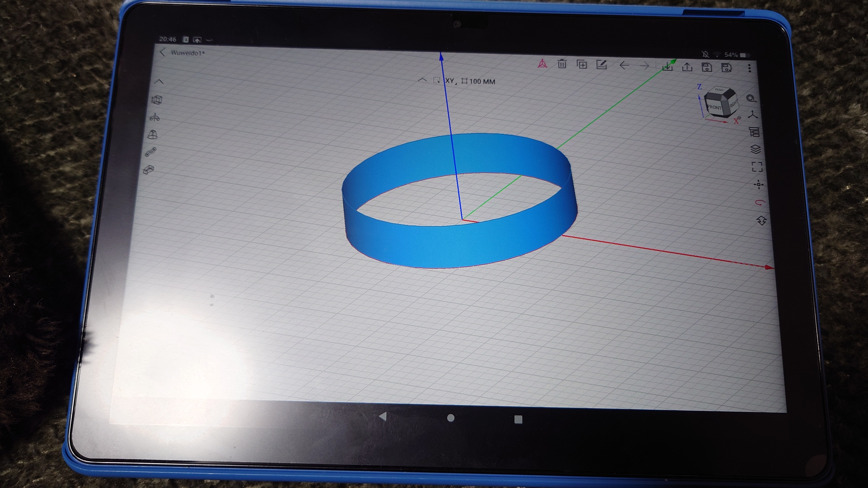Toggle the layers stack icon
This screenshot has height=488, width=868.
(756, 149)
